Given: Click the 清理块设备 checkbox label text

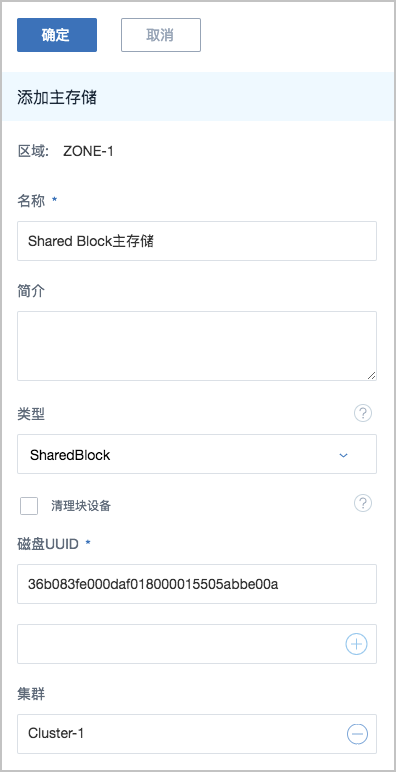Looking at the screenshot, I should pos(81,506).
